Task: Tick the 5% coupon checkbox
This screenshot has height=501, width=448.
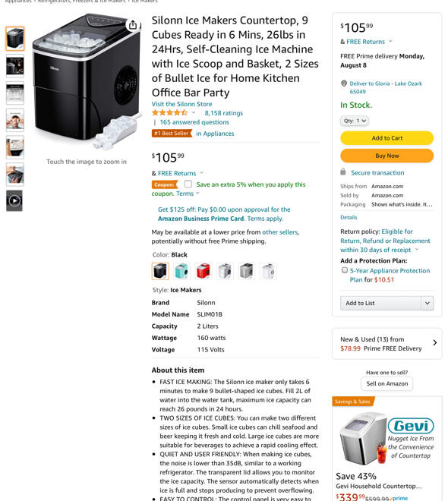Action: click(188, 184)
